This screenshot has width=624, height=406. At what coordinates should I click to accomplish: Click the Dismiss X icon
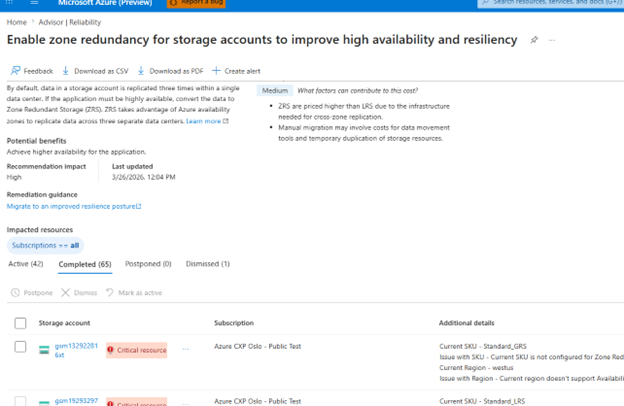(65, 293)
